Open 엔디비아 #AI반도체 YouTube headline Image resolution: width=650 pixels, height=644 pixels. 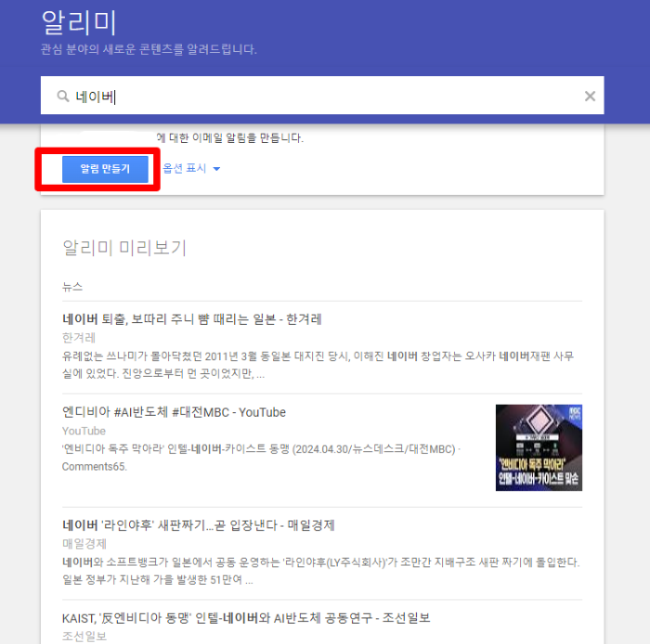174,412
